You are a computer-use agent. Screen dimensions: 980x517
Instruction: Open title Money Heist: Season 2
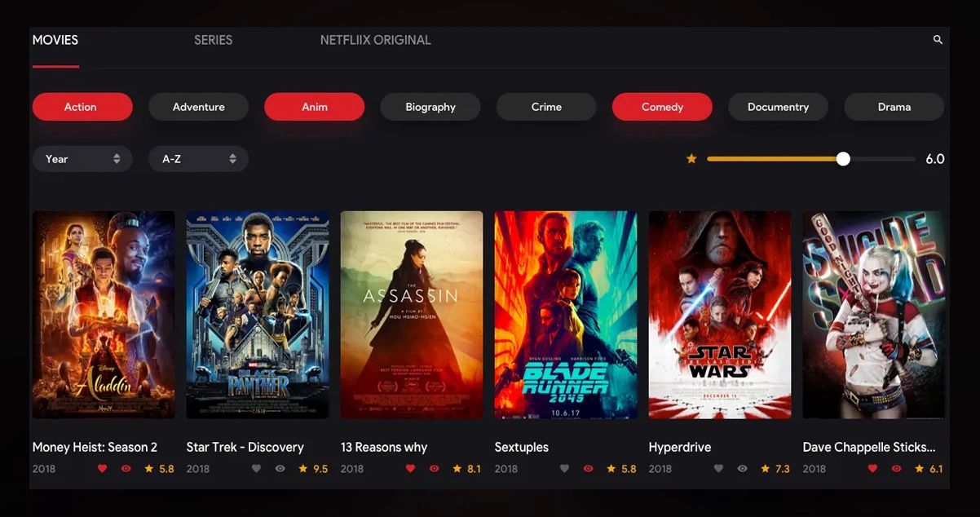pyautogui.click(x=95, y=447)
